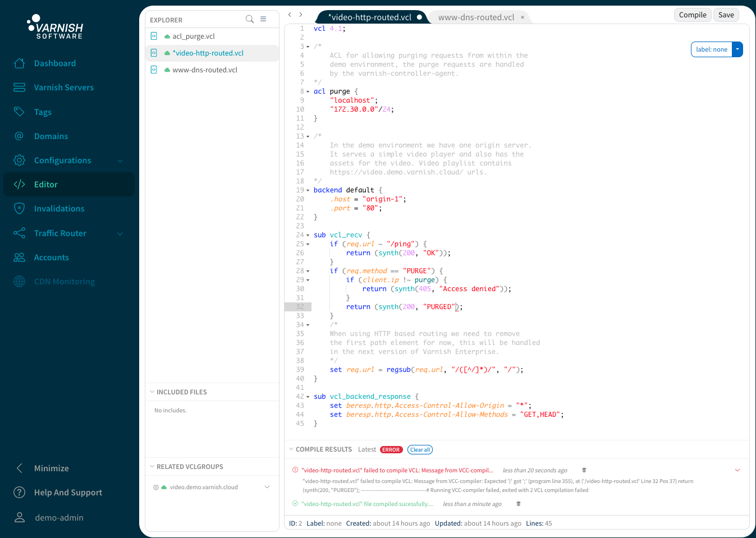Open the Accounts page
The width and height of the screenshot is (756, 538).
[51, 257]
